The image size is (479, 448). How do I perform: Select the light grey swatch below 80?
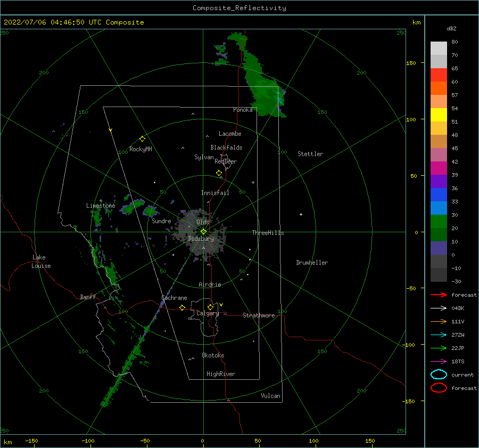click(x=439, y=48)
